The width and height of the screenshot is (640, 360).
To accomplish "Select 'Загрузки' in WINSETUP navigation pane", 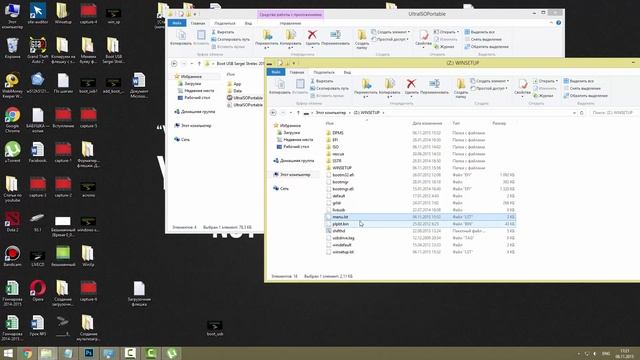I will 288,133.
